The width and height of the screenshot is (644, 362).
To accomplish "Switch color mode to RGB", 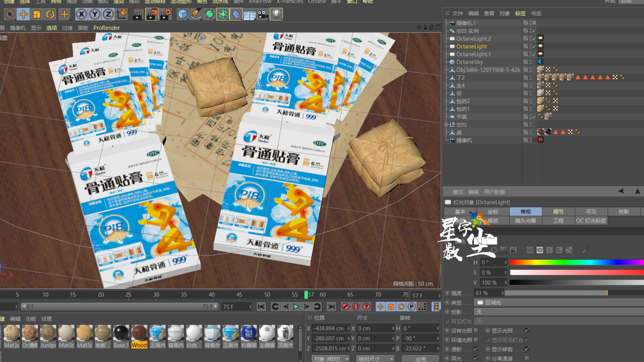I will pos(530,250).
